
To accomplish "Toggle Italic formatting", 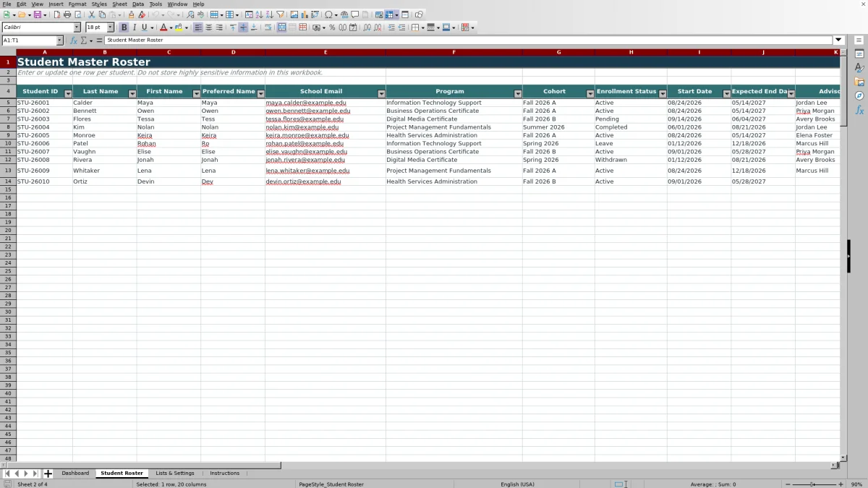I will pos(134,27).
